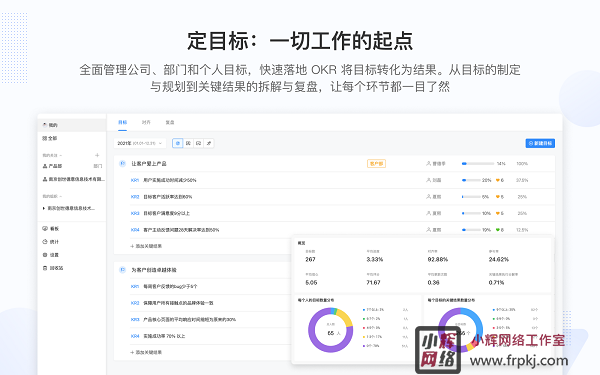
Task: Switch to the 复盘 tab
Action: coord(170,122)
